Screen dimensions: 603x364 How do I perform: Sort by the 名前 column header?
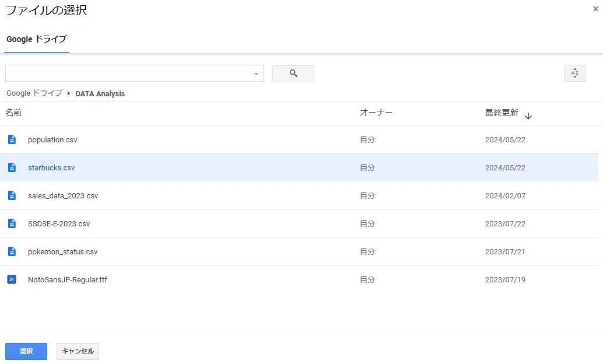[x=13, y=113]
